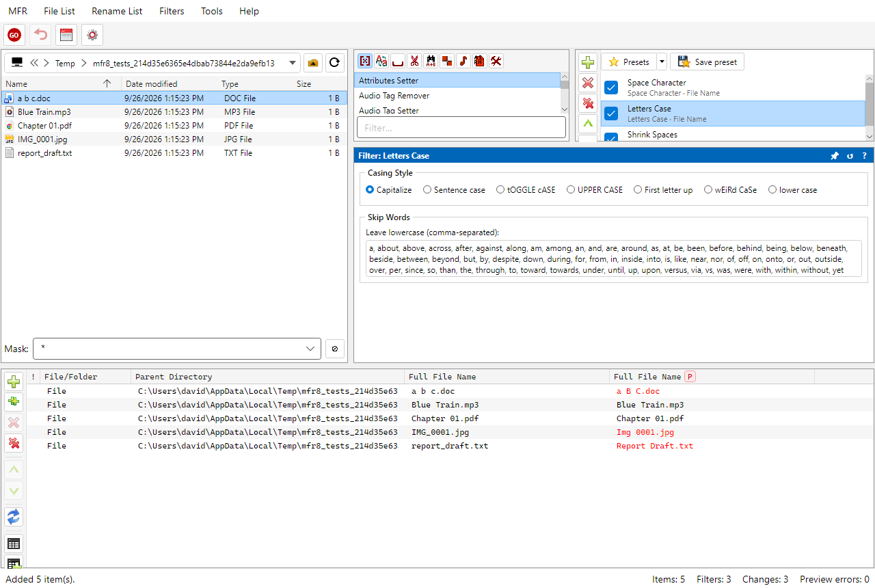Choose the tOGGLE cASE casing style

(526, 190)
